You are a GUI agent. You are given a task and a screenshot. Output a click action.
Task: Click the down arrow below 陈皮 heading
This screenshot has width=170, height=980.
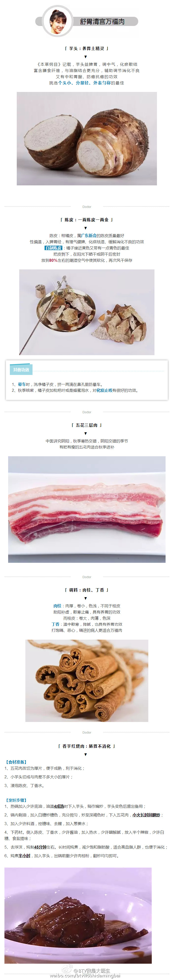pyautogui.click(x=85, y=228)
